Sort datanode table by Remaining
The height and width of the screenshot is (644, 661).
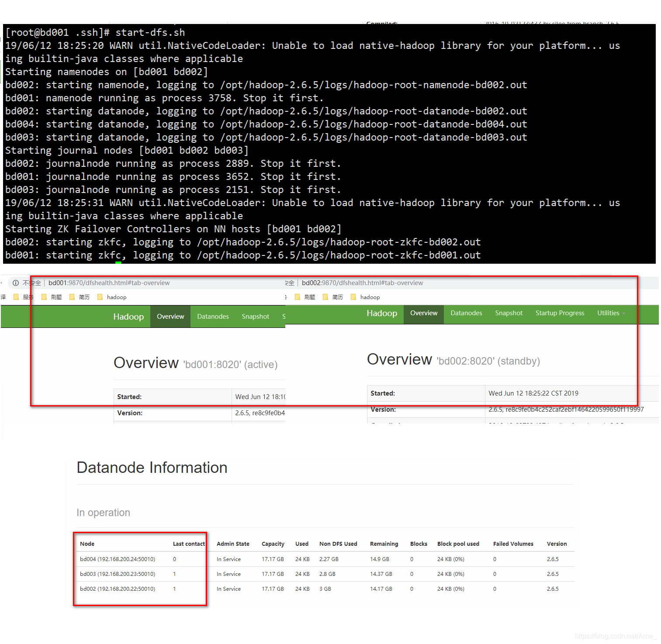coord(384,544)
